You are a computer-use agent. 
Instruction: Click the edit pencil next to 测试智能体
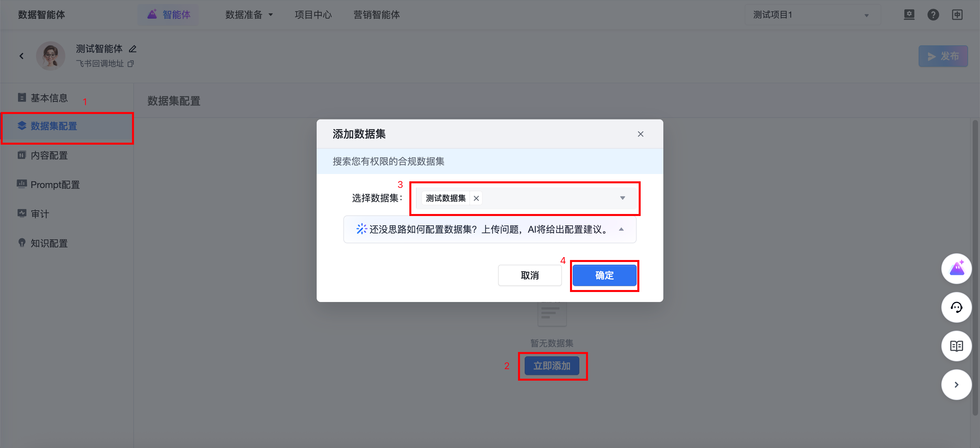[x=132, y=49]
